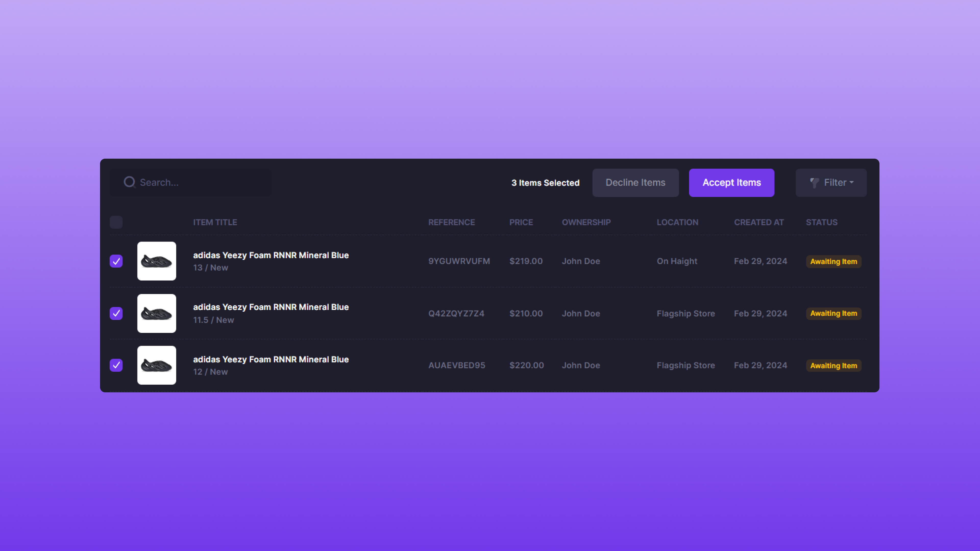Screen dimensions: 980x551
Task: Click the Decline Items button
Action: [635, 183]
